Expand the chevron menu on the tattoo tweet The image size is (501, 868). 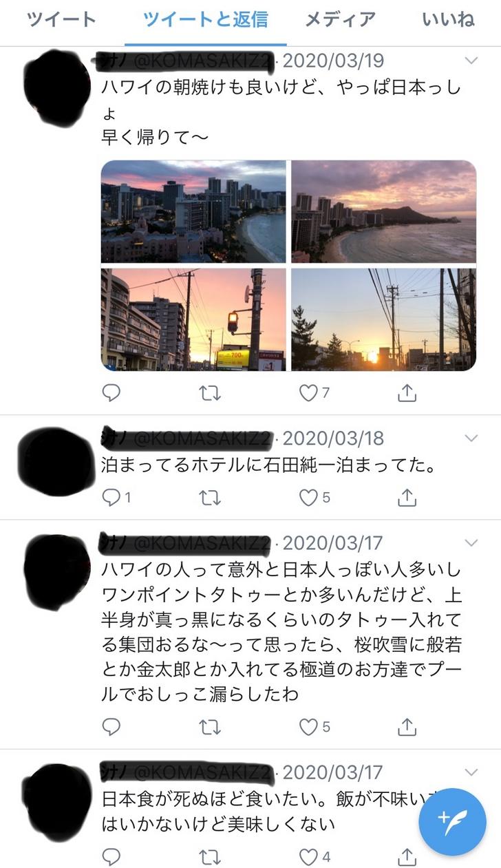(471, 542)
